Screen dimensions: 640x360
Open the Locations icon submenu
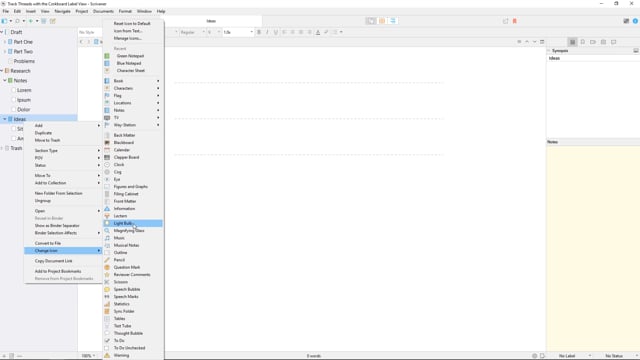pos(133,103)
